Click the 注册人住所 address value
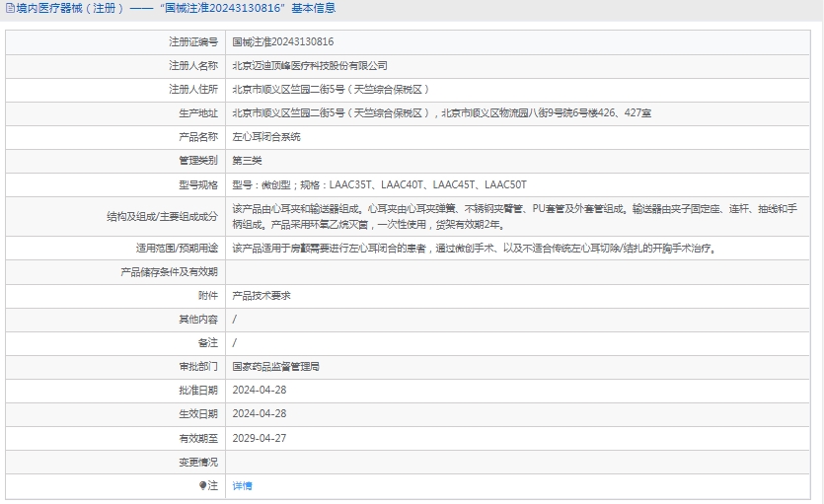 coord(331,90)
